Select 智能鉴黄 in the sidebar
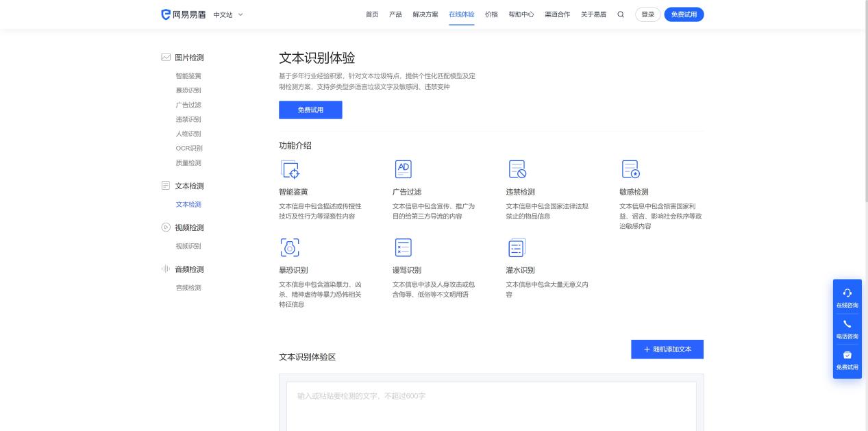 [188, 76]
